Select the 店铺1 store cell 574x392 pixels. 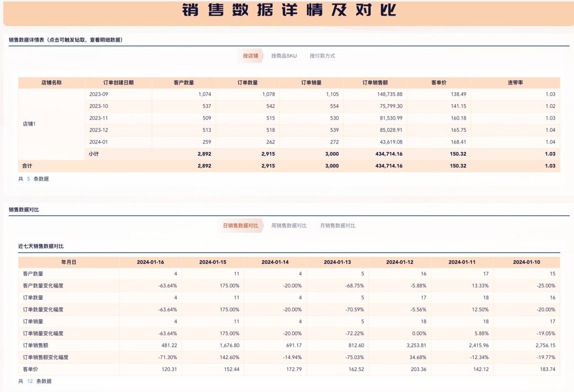pyautogui.click(x=52, y=124)
